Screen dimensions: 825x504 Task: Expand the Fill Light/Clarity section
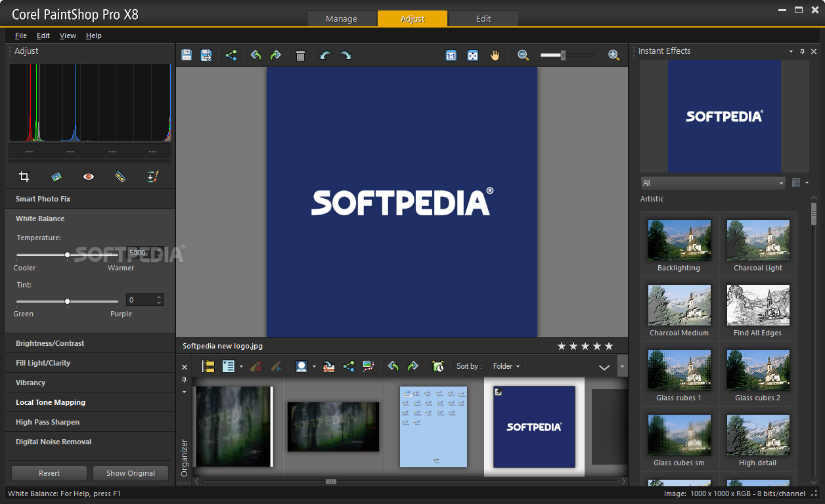pyautogui.click(x=91, y=363)
